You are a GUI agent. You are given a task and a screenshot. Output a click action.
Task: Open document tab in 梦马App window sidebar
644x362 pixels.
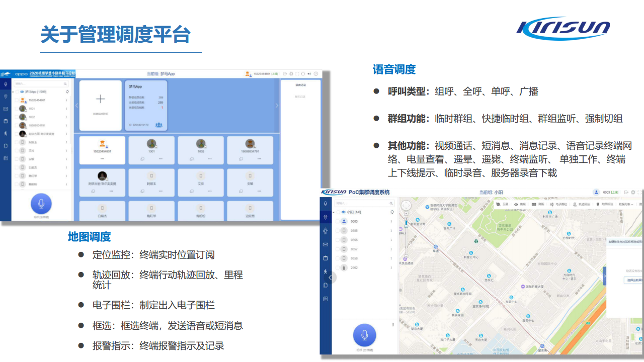(6, 146)
